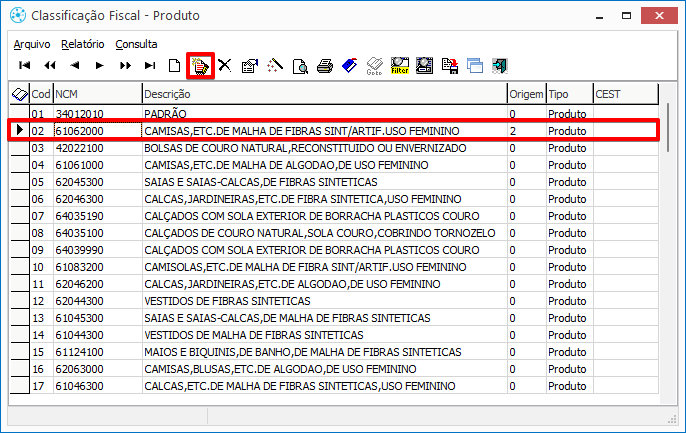The image size is (686, 433).
Task: Click the exit door icon
Action: pos(500,66)
